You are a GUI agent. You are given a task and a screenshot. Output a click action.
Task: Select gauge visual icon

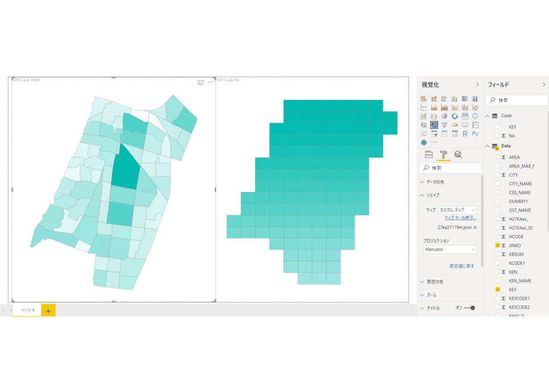455,125
